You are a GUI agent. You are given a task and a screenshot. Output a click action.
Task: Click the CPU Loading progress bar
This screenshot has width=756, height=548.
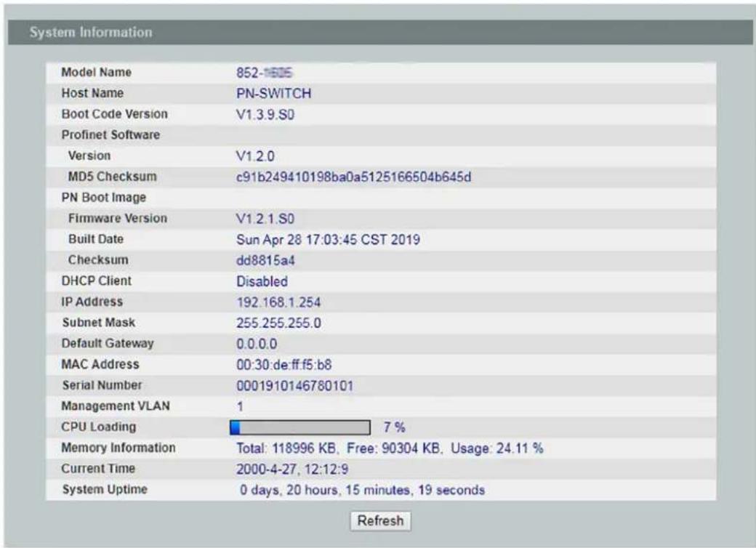(x=300, y=427)
